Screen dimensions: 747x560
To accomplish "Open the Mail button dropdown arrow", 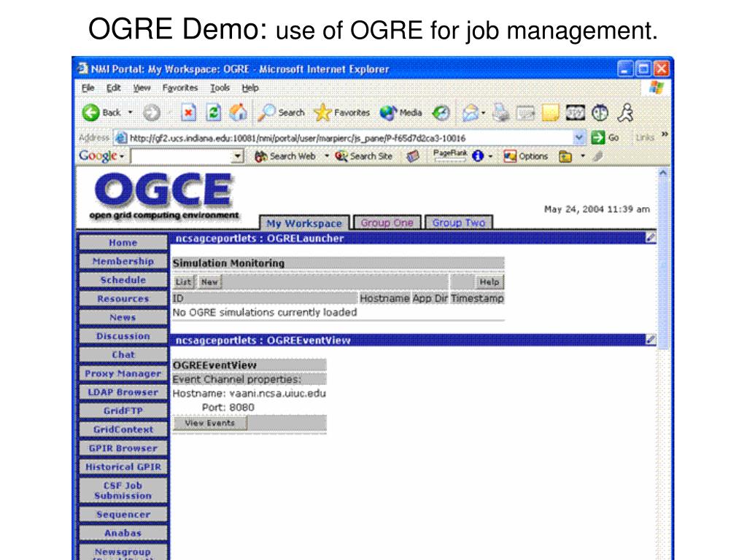I will point(483,113).
